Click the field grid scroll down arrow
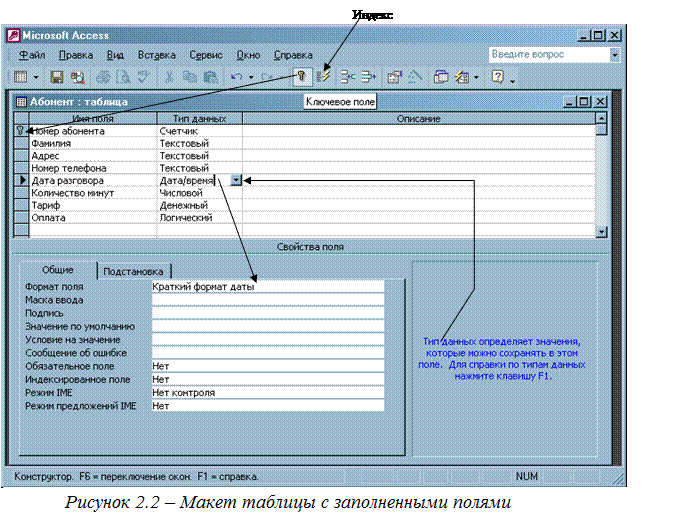The image size is (685, 523). tap(602, 232)
